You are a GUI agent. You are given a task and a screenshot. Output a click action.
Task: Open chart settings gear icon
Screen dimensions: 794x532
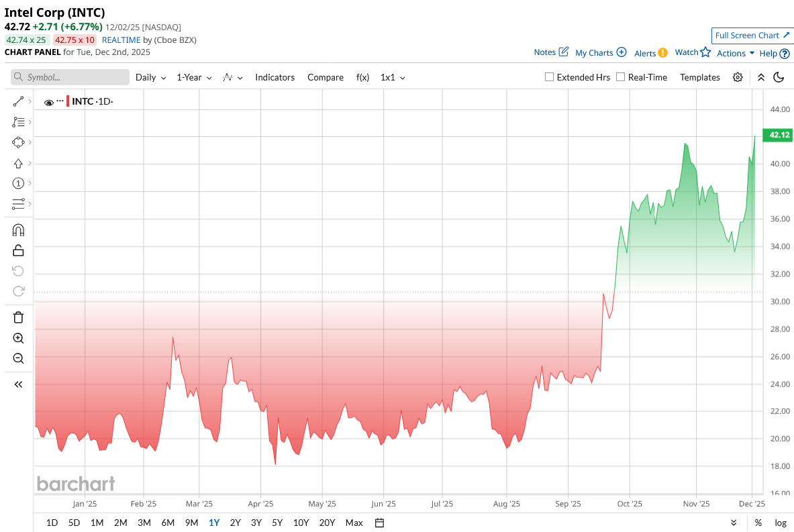point(738,77)
